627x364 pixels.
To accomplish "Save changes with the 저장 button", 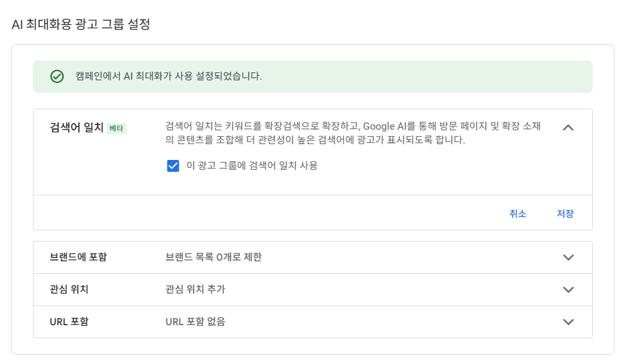I will click(565, 214).
